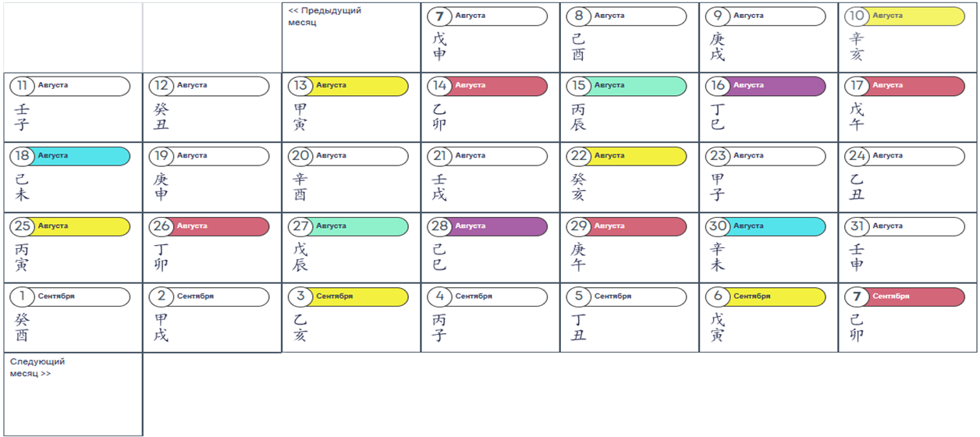Choose the green 15 August date badge
Viewport: 980px width, 437px height.
[627, 87]
